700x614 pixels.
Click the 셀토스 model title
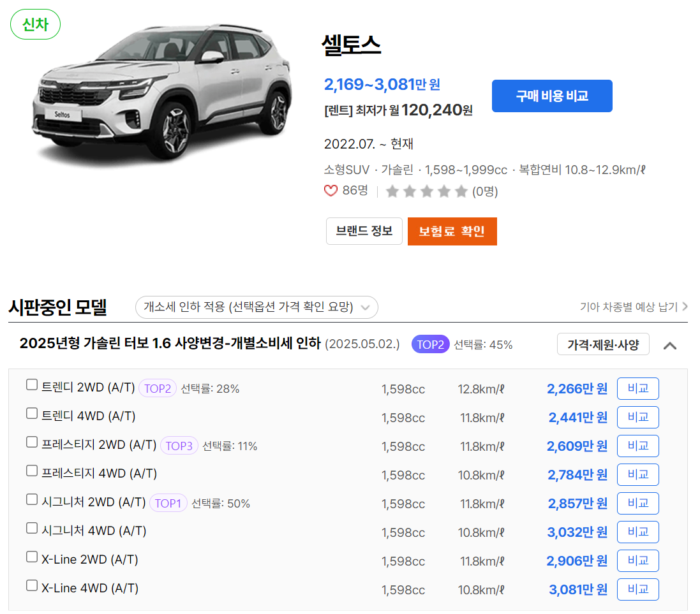coord(352,45)
